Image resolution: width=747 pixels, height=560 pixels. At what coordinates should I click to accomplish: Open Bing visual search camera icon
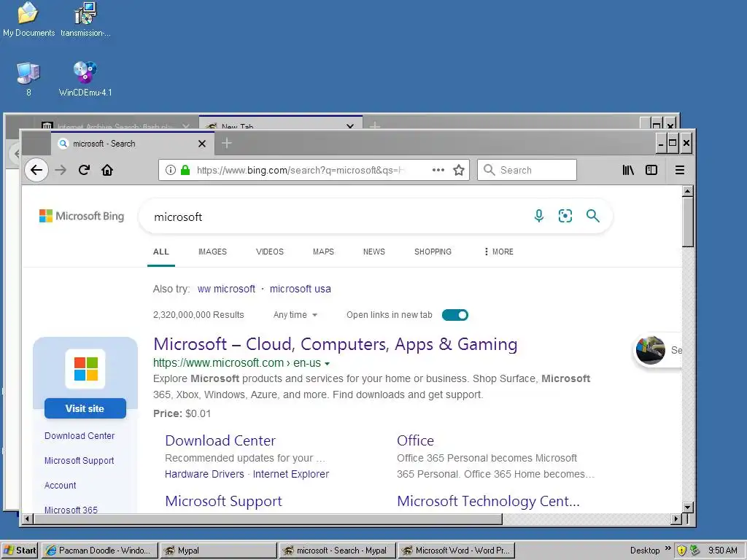click(565, 216)
